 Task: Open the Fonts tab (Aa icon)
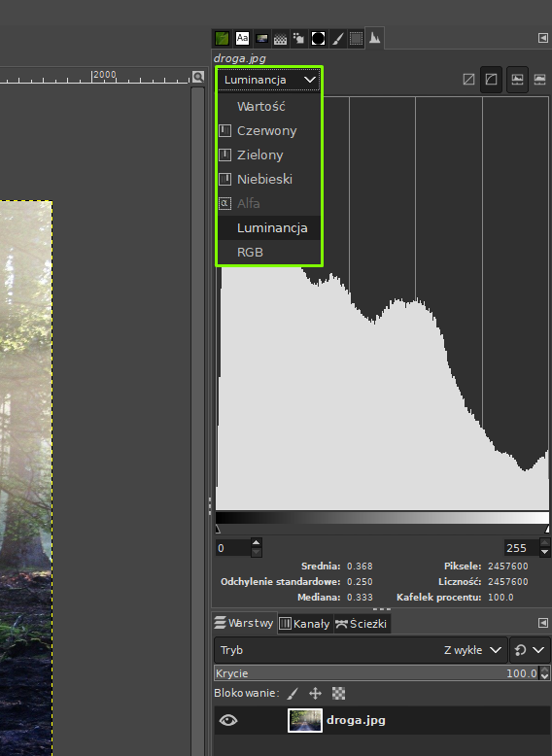(x=242, y=38)
